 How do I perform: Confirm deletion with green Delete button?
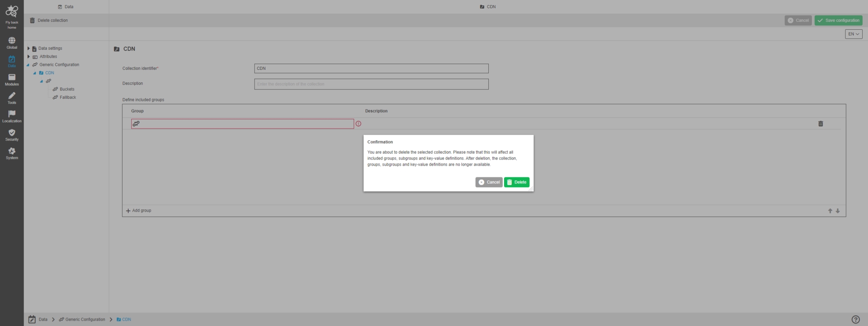(516, 182)
